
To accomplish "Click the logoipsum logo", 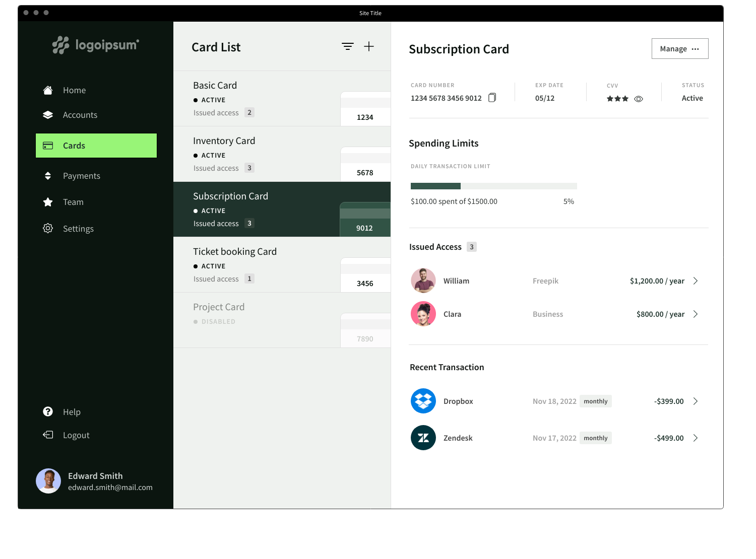I will pos(95,45).
